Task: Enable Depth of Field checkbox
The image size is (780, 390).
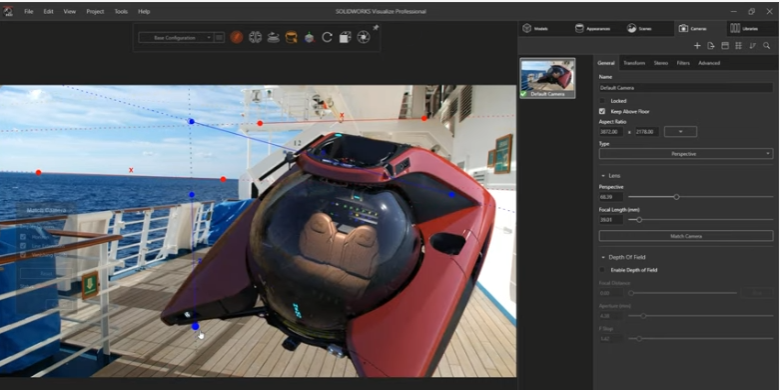Action: [x=602, y=270]
